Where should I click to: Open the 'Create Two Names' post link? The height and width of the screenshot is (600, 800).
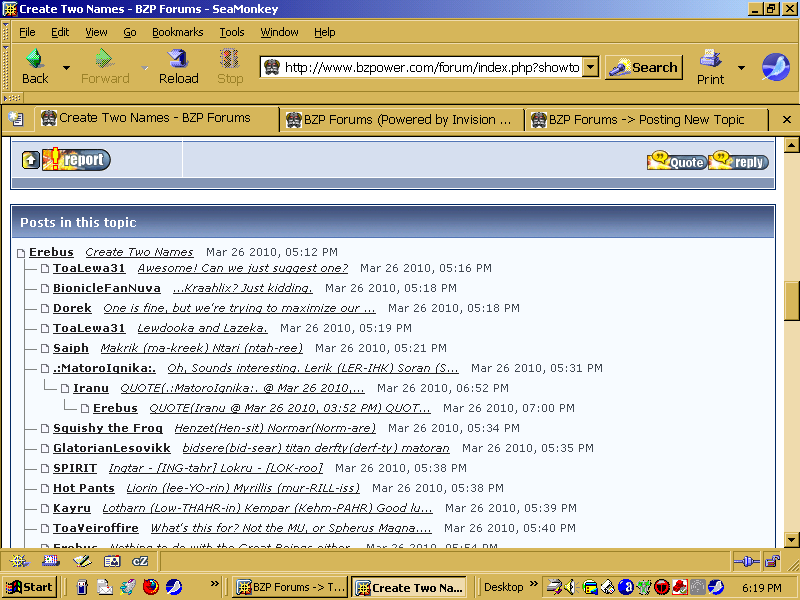(x=139, y=252)
